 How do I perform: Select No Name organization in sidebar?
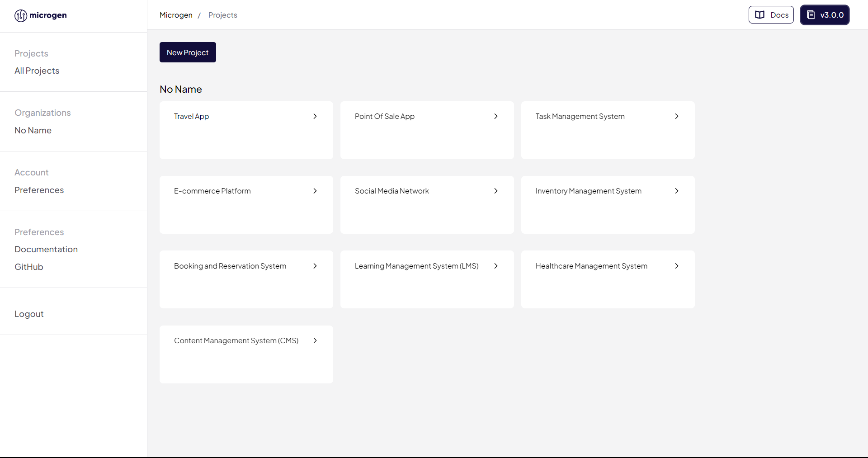33,130
